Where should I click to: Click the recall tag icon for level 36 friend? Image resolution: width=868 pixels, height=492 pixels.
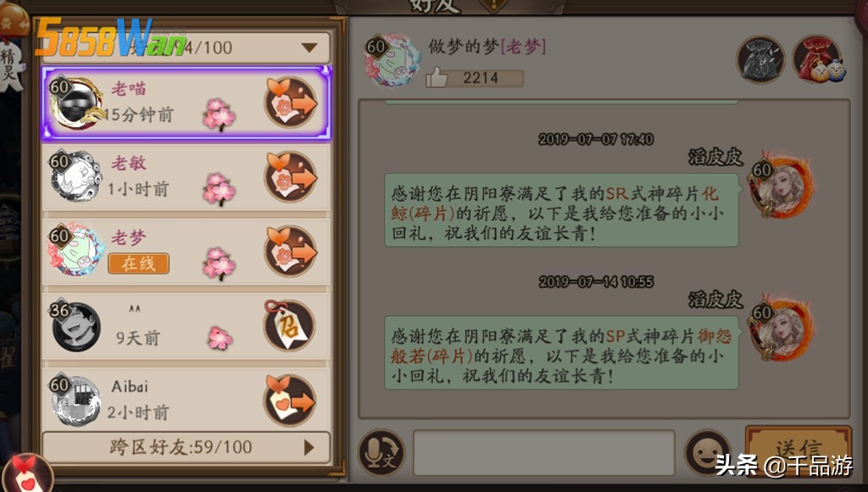click(x=289, y=326)
